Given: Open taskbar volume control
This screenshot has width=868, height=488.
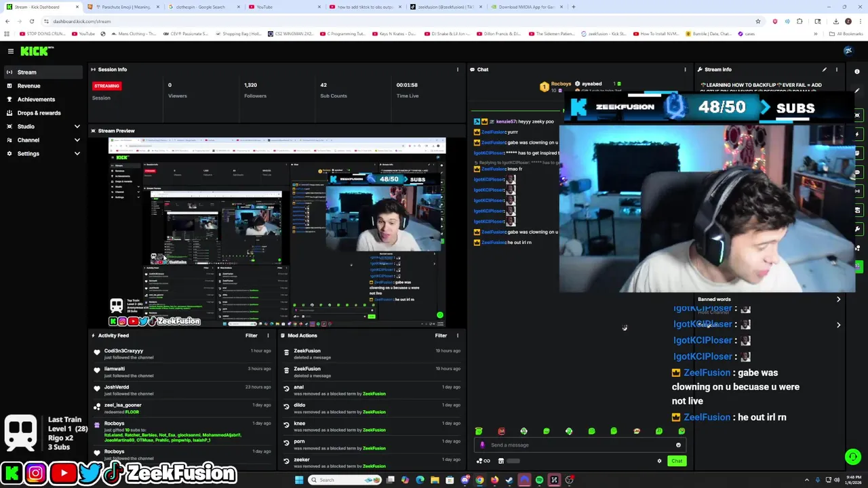Looking at the screenshot, I should [836, 480].
